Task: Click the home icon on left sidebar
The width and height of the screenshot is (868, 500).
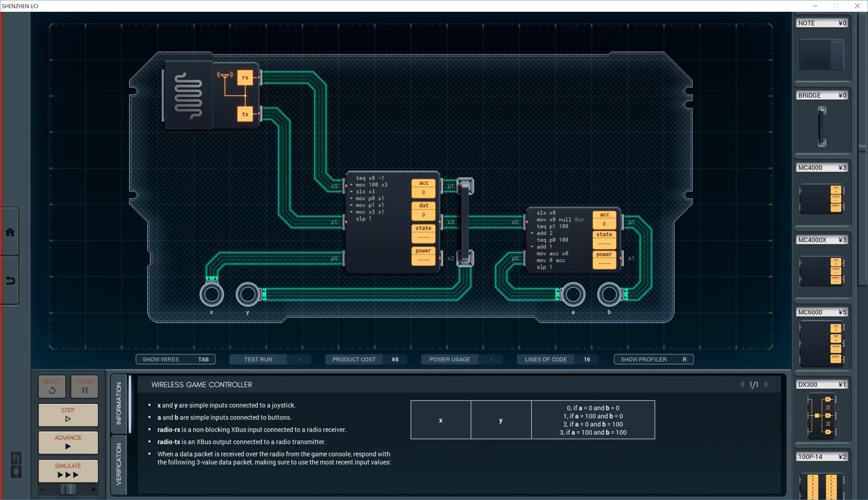Action: pyautogui.click(x=10, y=232)
